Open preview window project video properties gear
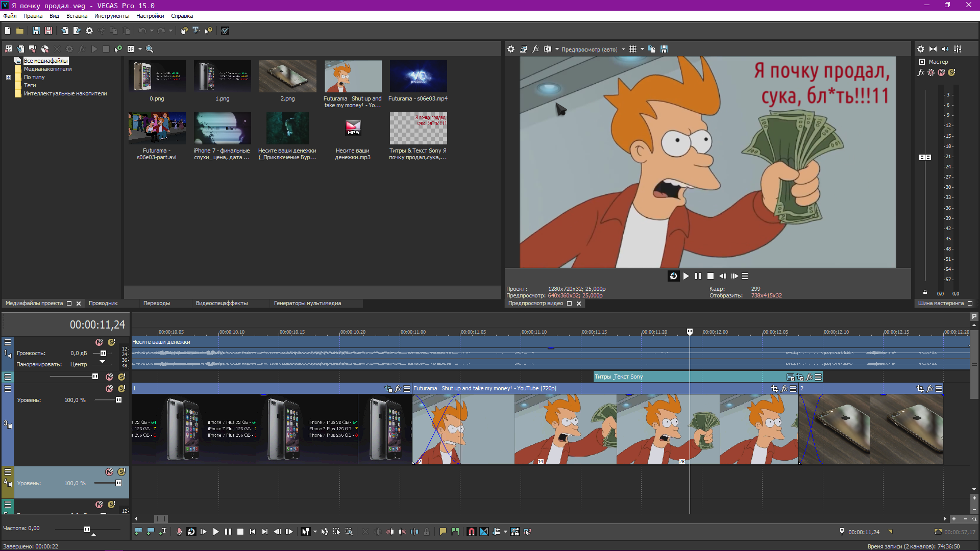The width and height of the screenshot is (980, 551). click(x=511, y=49)
